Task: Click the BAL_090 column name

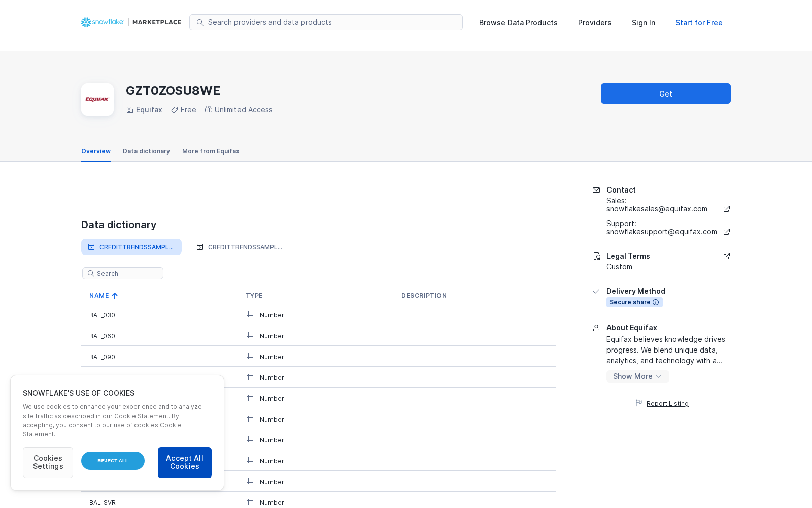Action: pyautogui.click(x=102, y=357)
